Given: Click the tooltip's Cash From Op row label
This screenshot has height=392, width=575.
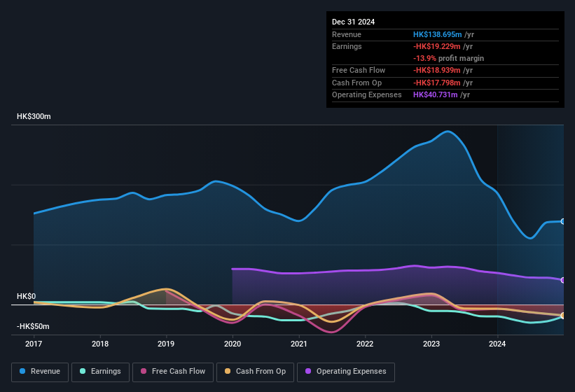Looking at the screenshot, I should coord(356,83).
